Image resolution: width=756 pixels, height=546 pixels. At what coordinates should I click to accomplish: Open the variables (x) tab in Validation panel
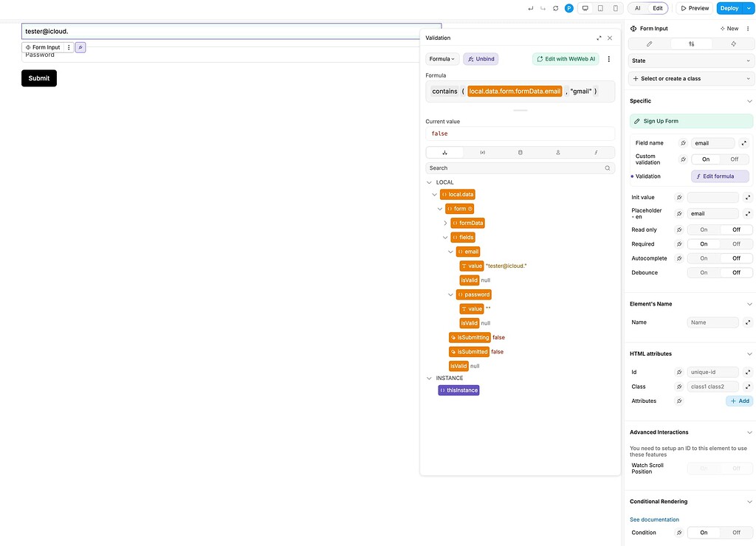(483, 151)
